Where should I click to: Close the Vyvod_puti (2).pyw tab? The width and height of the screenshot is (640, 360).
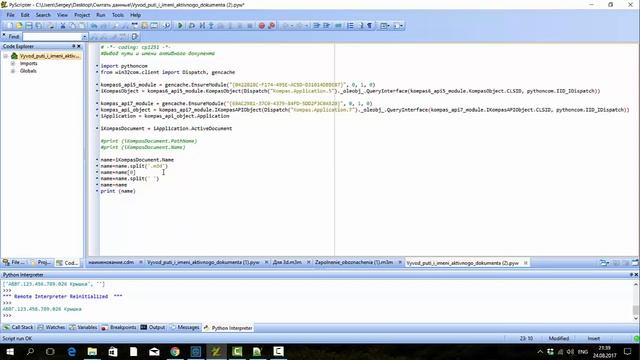click(526, 263)
